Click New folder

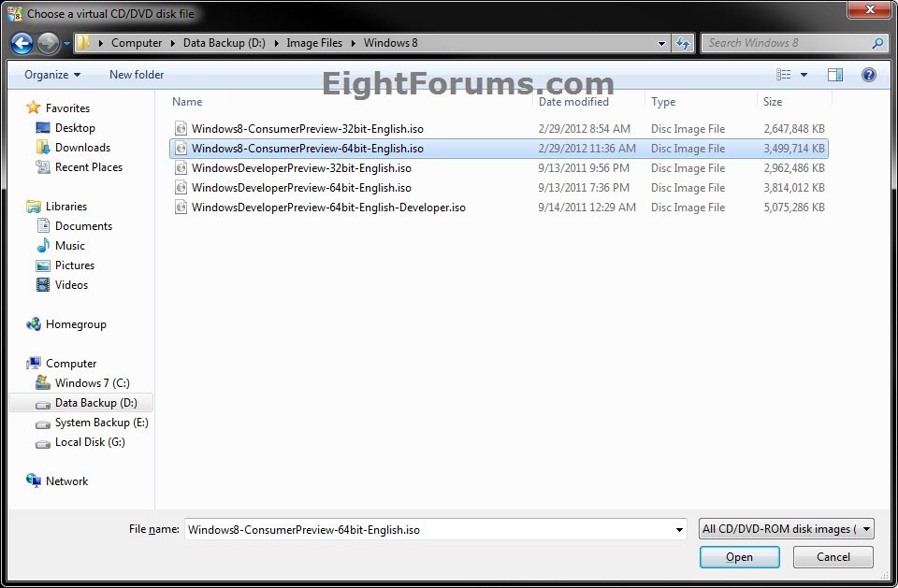pos(137,75)
